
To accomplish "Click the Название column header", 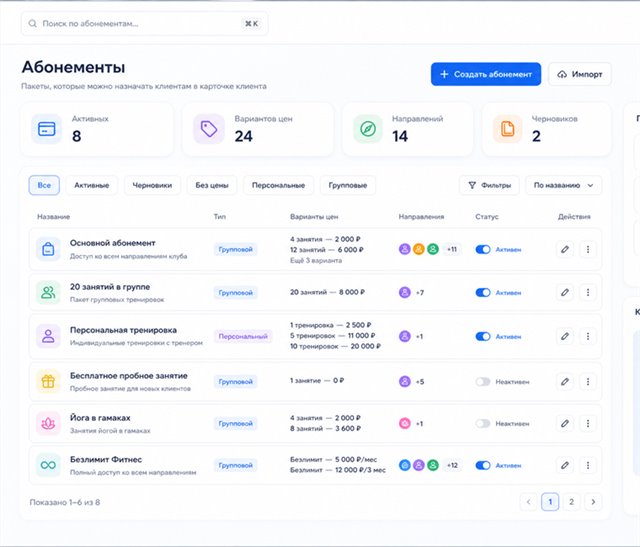I will 53,217.
